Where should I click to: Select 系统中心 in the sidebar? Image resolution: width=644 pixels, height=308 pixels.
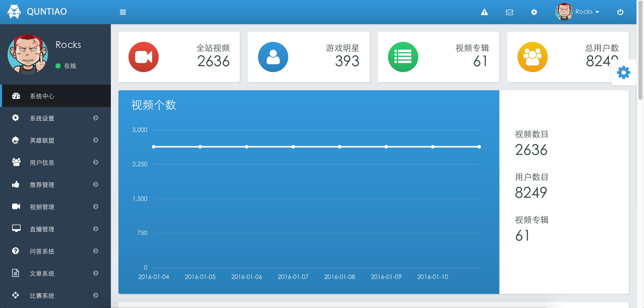click(42, 96)
